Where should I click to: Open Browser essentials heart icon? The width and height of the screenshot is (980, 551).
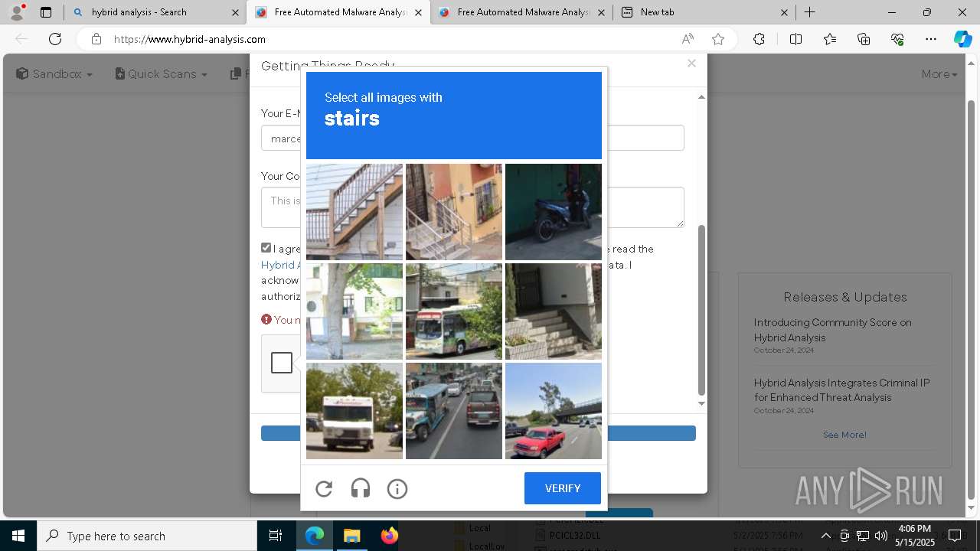897,39
